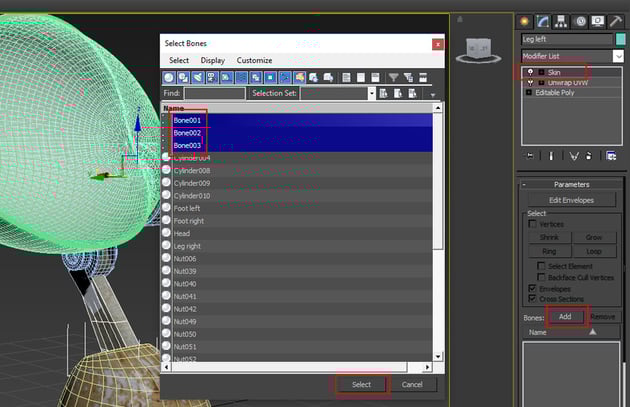
Task: Expand the Modifier List dropdown
Action: pyautogui.click(x=618, y=57)
